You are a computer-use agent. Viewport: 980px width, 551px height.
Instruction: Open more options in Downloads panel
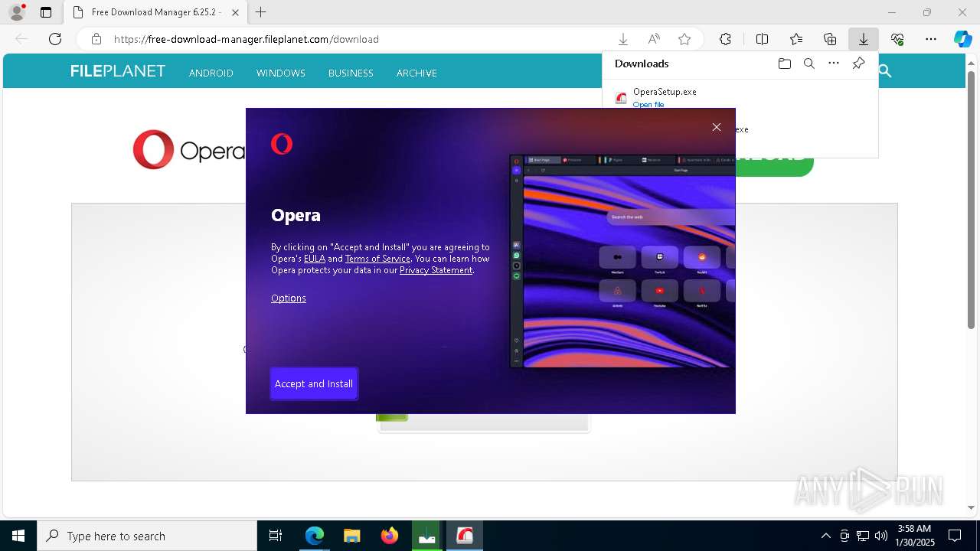[x=834, y=64]
